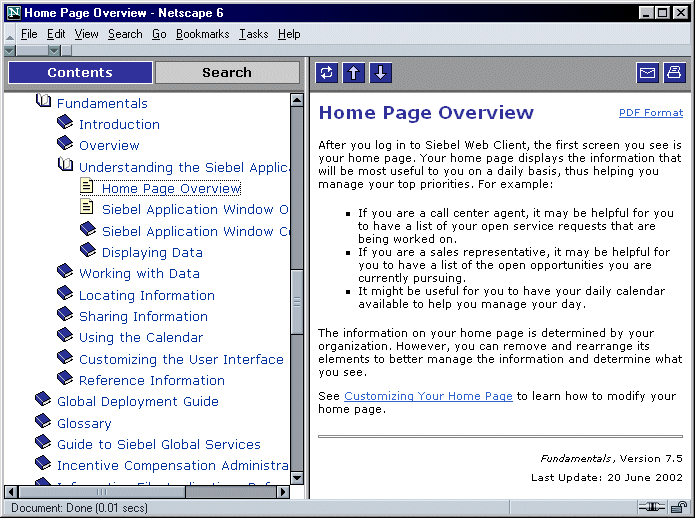Viewport: 695px width, 518px height.
Task: Click the contents pane scroll down arrow
Action: click(297, 478)
